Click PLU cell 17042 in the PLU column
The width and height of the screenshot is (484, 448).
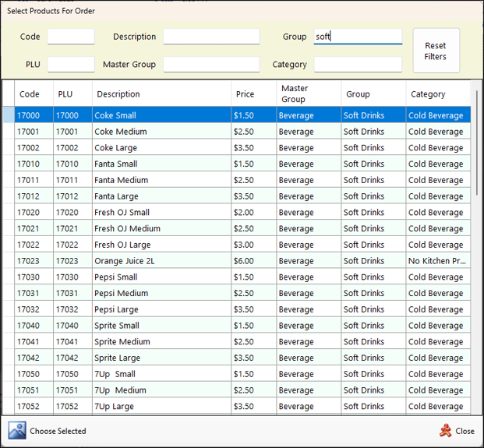(72, 358)
